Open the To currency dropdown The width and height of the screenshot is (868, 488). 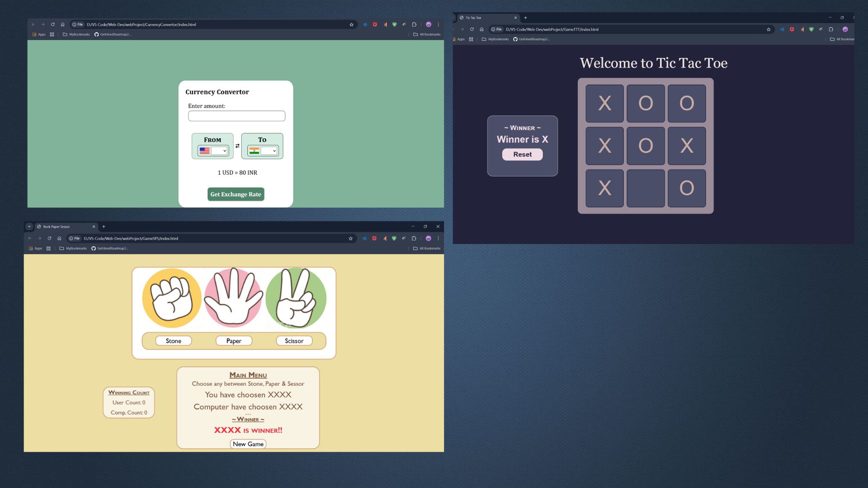click(269, 151)
